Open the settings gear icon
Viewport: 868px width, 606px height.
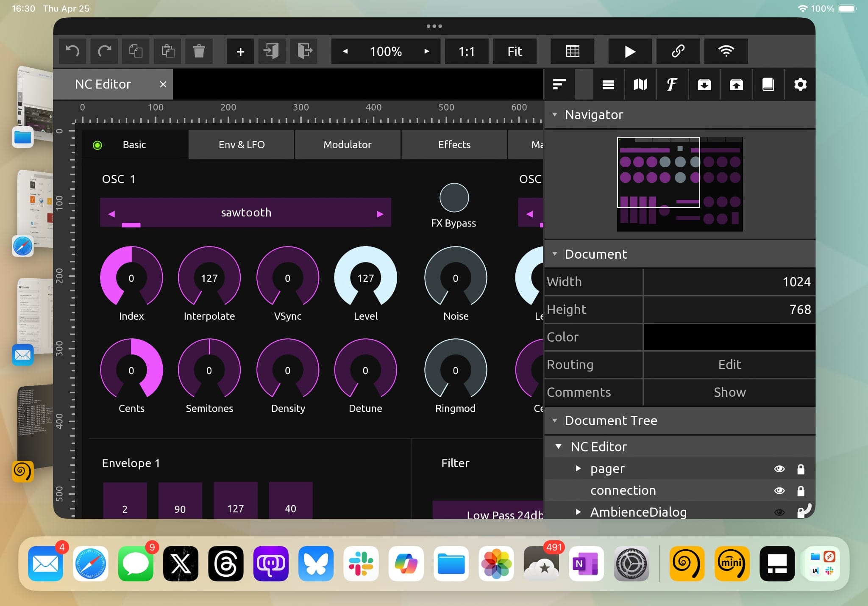800,84
